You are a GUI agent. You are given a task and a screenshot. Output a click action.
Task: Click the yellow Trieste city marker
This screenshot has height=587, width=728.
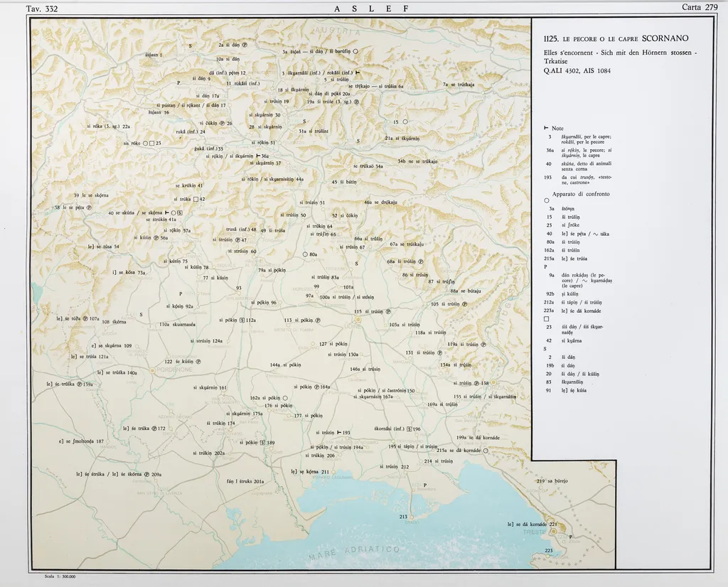pos(554,531)
